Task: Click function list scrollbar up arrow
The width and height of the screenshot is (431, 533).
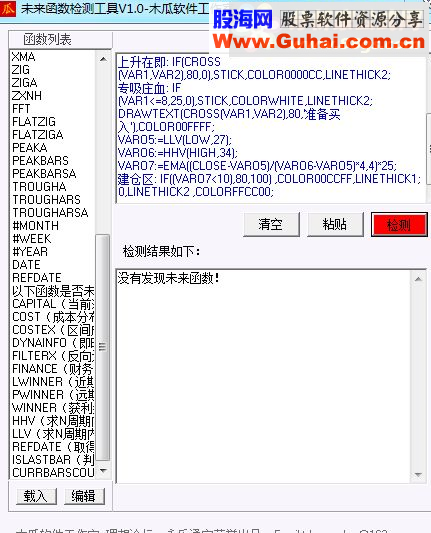Action: [103, 59]
